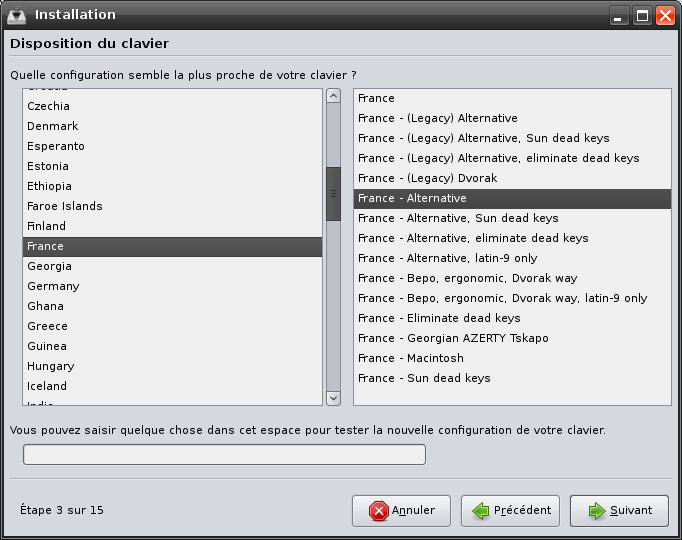Screen dimensions: 682x540
Task: Select France - Sun dead keys variant
Action: [x=512, y=378]
